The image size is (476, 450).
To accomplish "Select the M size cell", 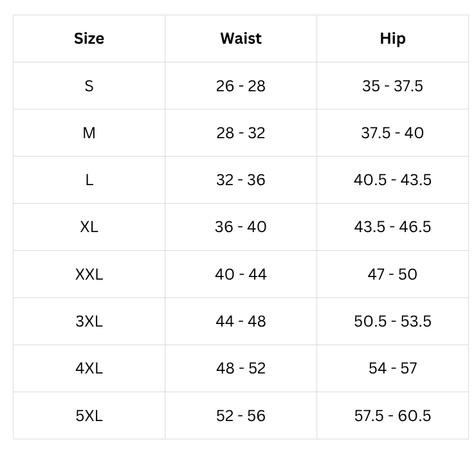I will 89,133.
